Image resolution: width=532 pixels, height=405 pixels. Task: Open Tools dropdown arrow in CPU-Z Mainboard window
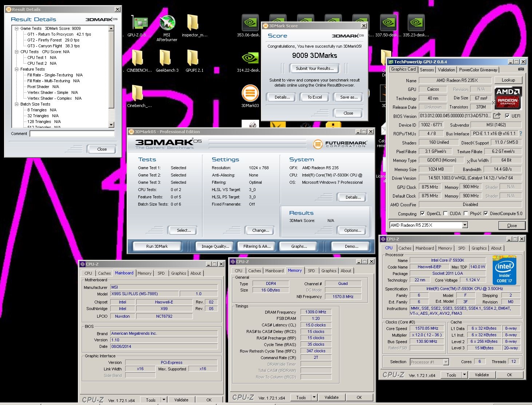(x=164, y=400)
